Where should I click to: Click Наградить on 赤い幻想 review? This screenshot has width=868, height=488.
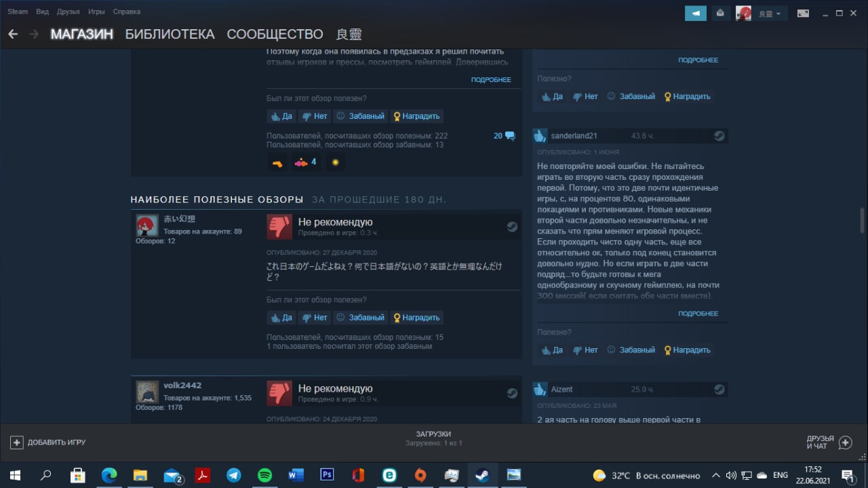point(417,318)
